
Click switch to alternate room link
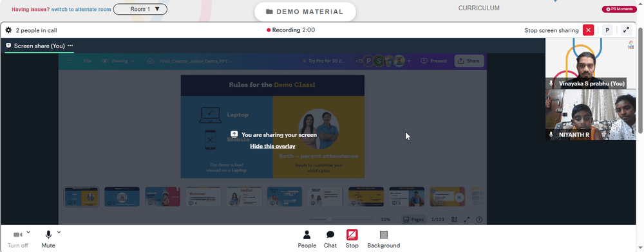[81, 9]
